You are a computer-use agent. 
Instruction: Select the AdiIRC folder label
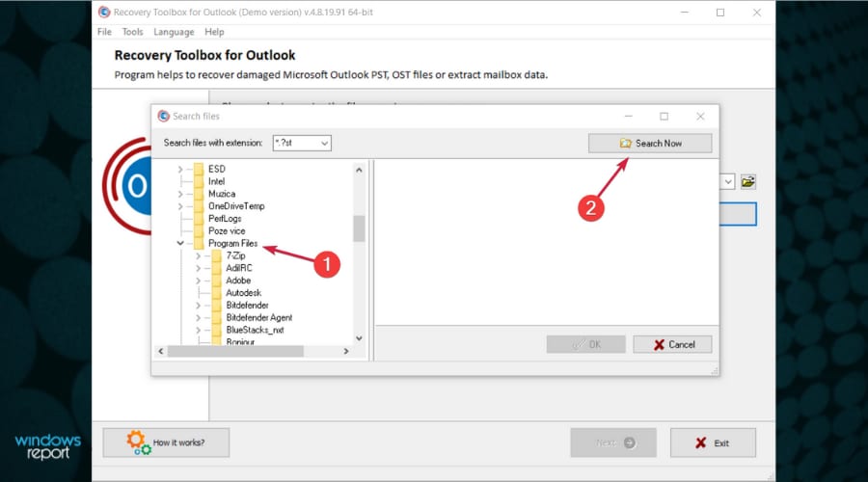coord(239,268)
